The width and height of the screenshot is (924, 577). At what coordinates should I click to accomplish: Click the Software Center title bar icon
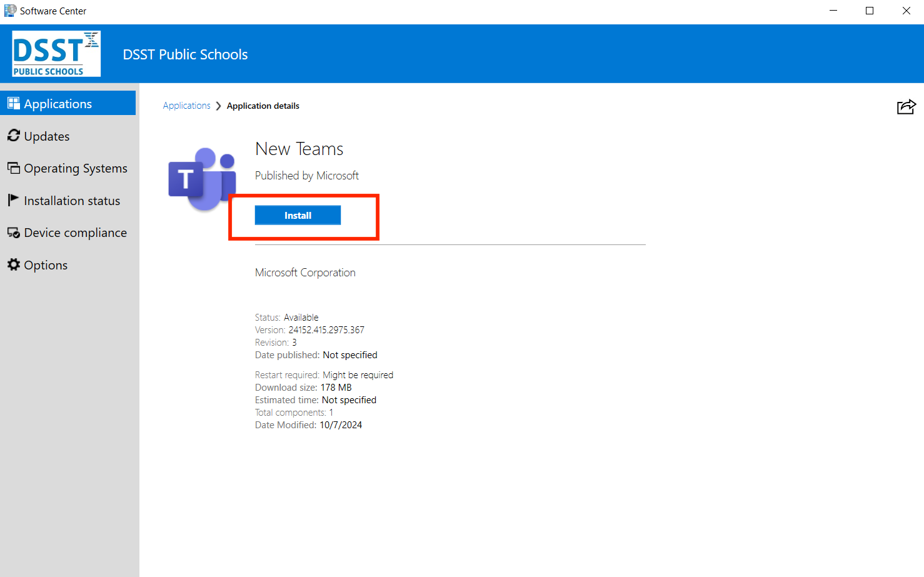pos(10,11)
